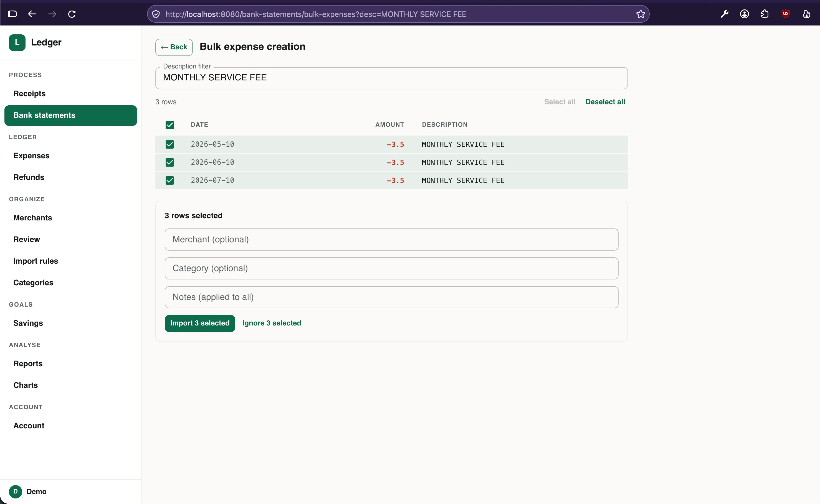Open Categories in the sidebar

coord(71,283)
